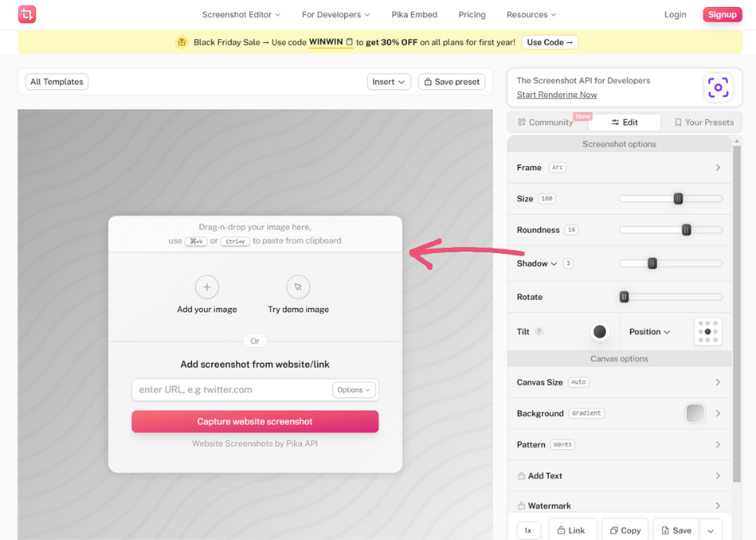
Task: Switch to Your Presets tab
Action: 704,122
